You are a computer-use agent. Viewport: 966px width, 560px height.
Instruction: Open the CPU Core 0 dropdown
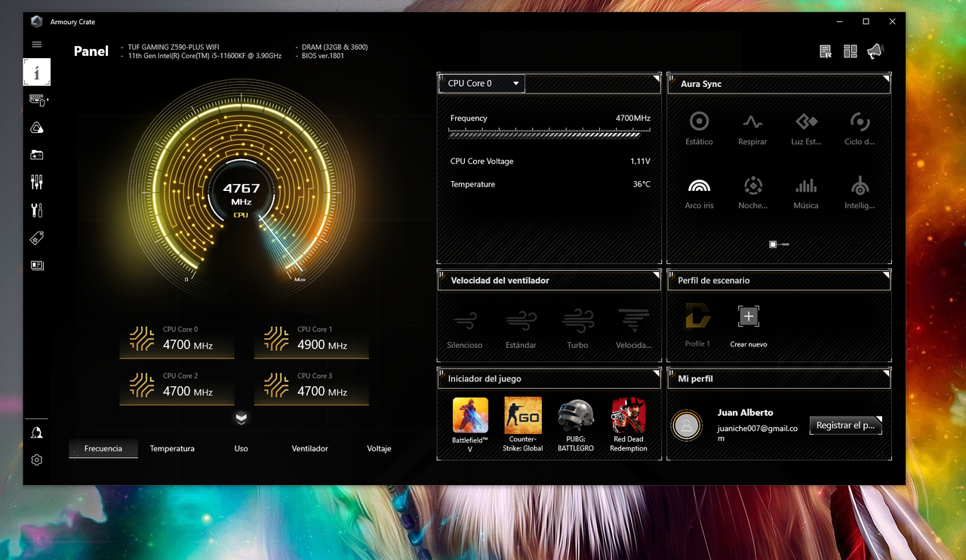click(481, 83)
